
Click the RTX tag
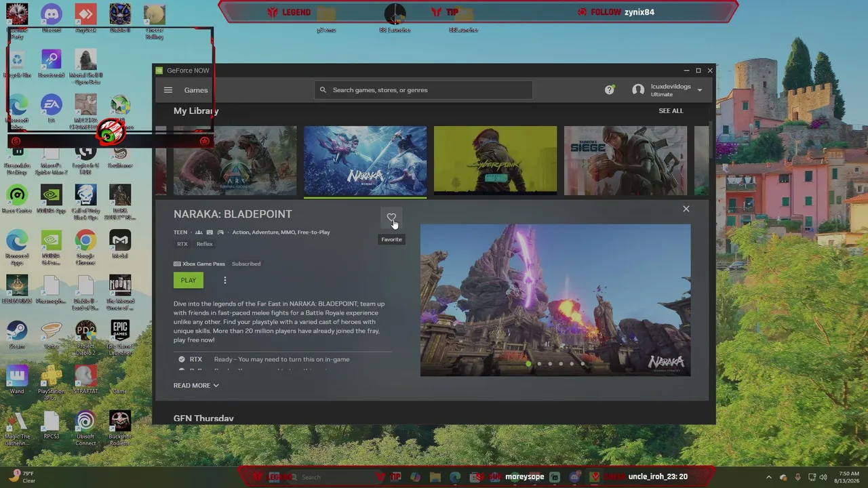(x=182, y=244)
